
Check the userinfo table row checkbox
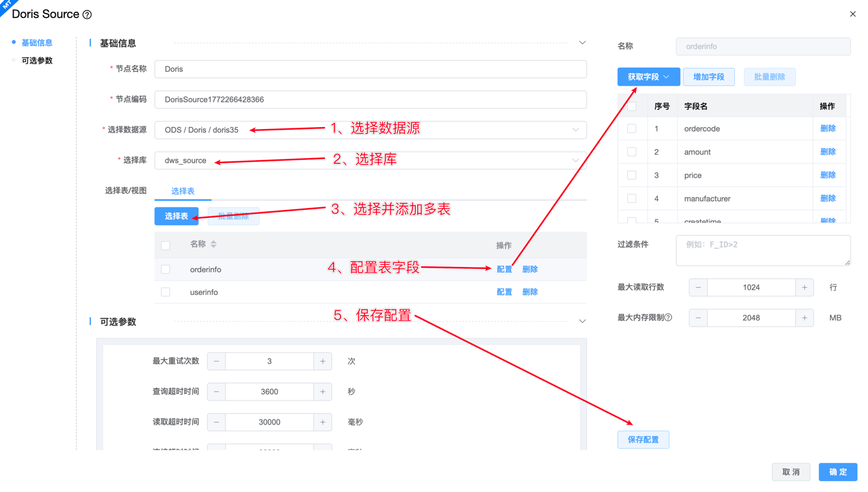tap(165, 292)
